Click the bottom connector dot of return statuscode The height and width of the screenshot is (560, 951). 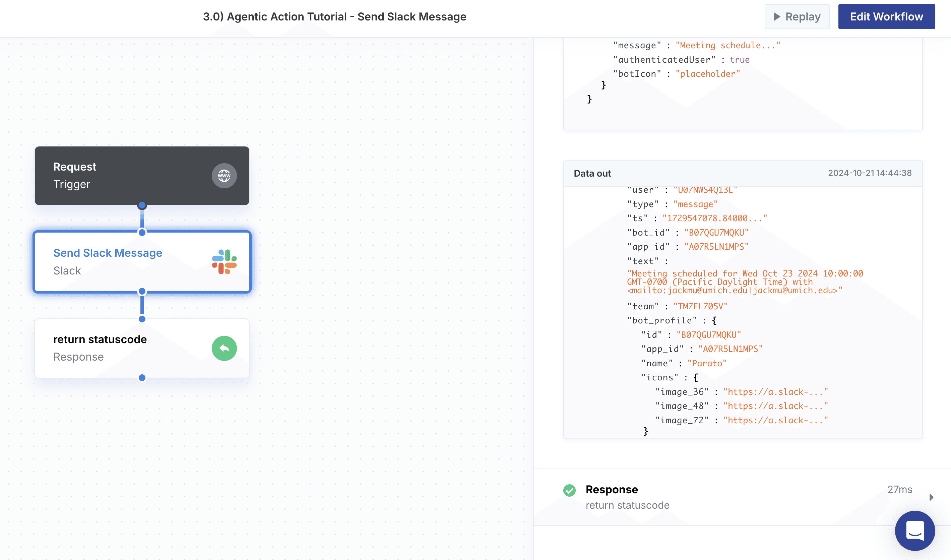click(142, 377)
